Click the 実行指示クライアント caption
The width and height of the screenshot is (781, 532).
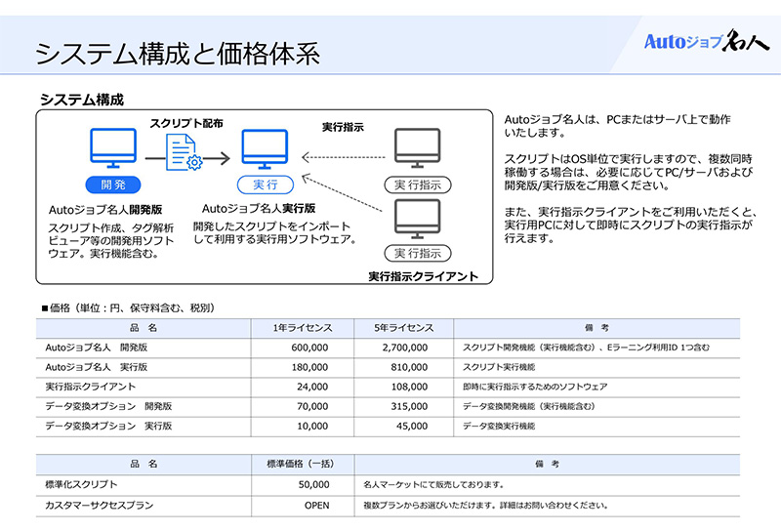point(423,276)
